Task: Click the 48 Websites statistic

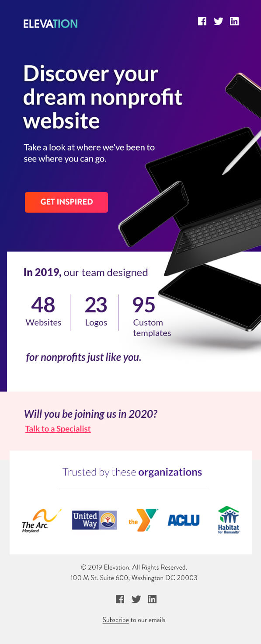Action: coord(43,311)
